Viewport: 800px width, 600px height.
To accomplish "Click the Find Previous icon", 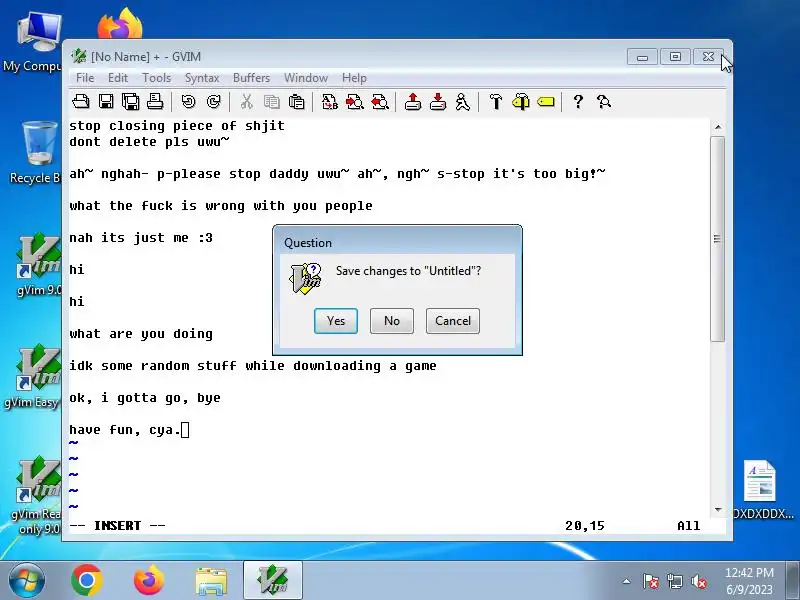I will tap(380, 102).
